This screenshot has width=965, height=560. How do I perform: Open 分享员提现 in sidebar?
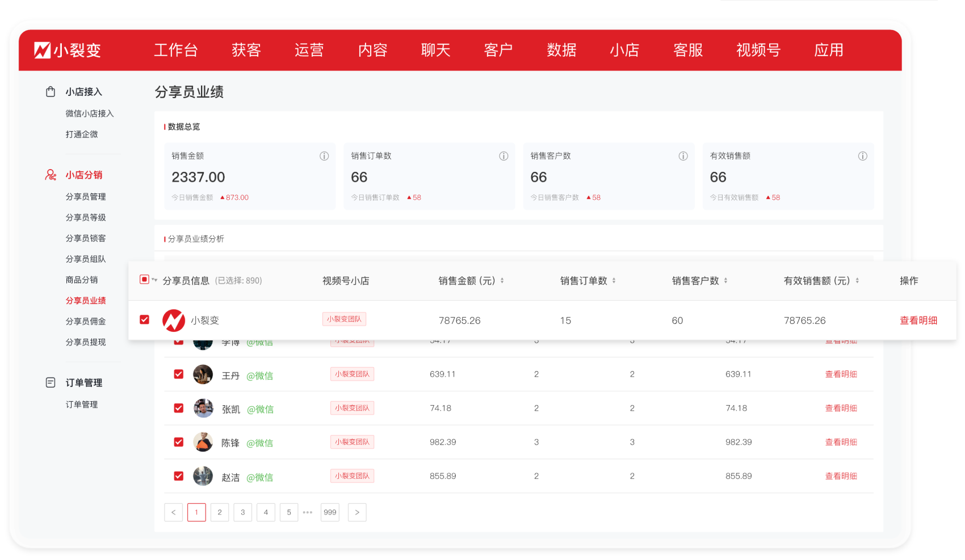tap(86, 342)
